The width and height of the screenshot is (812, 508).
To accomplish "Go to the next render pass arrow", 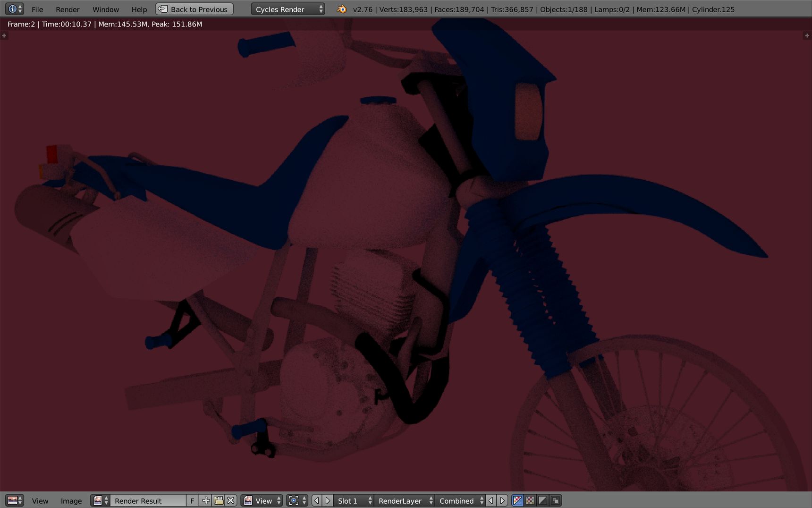I will (x=502, y=500).
